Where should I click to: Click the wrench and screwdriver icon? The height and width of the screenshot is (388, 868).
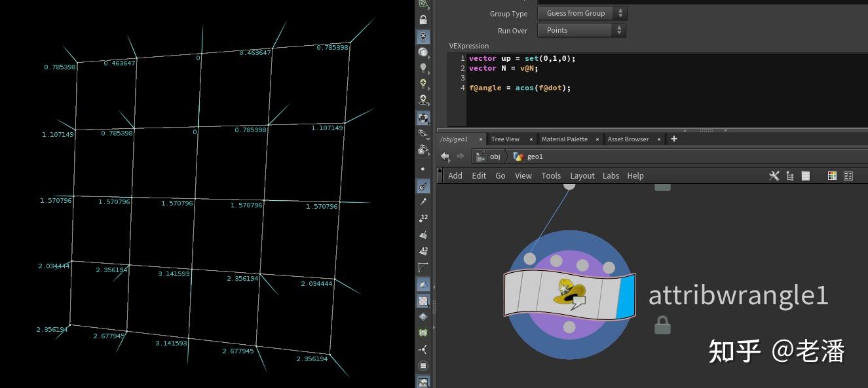pos(774,176)
